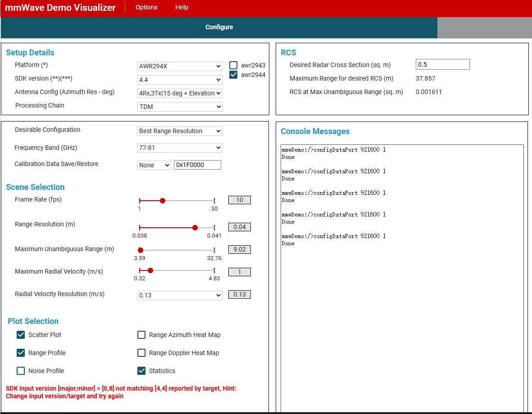
Task: Click the Frame Rate (fps) label
Action: [38, 199]
